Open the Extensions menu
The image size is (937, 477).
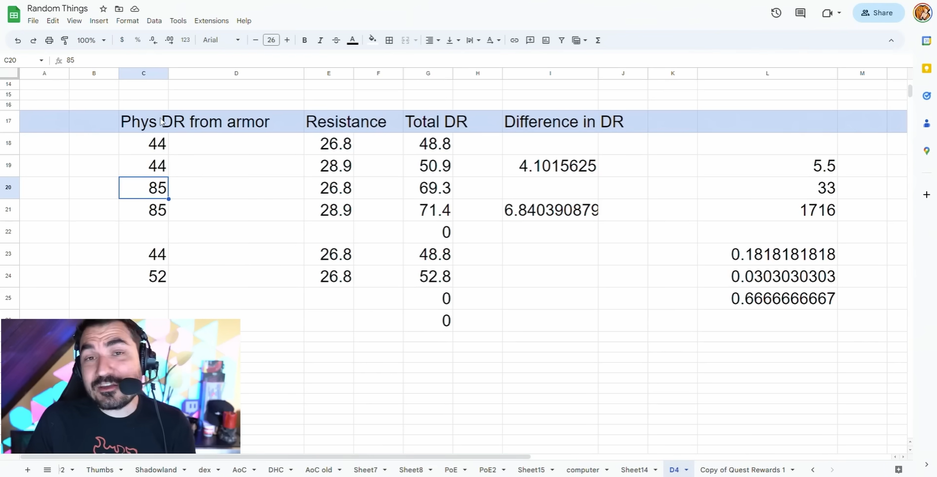(x=211, y=20)
